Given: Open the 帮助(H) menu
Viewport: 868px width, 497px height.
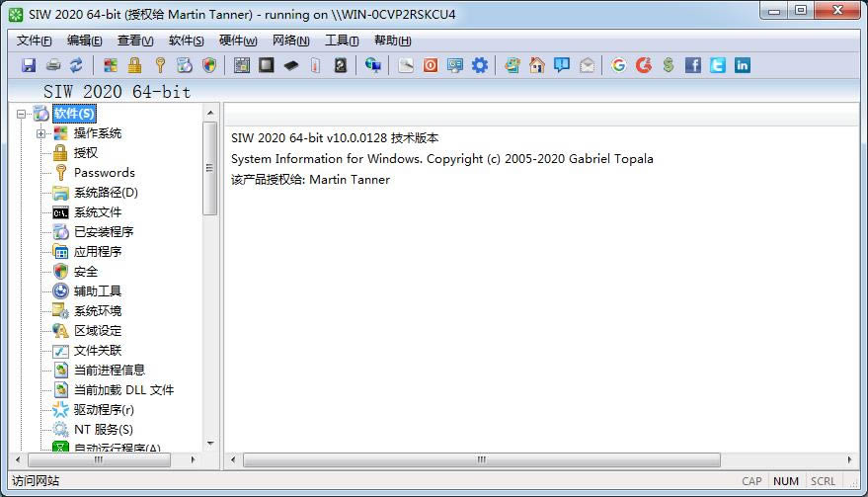Looking at the screenshot, I should (x=392, y=41).
